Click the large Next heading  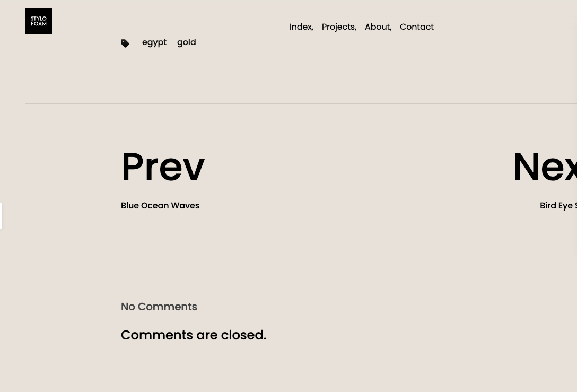[x=545, y=167]
